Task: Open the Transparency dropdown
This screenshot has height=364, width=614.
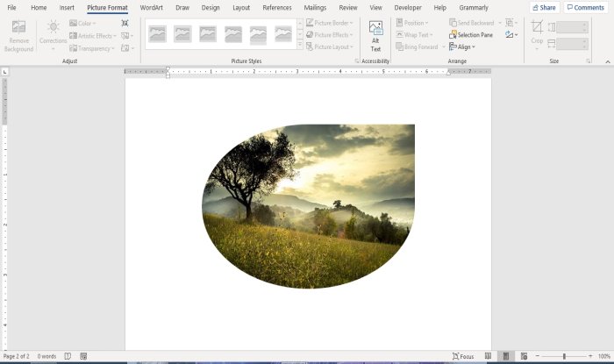Action: (x=91, y=48)
